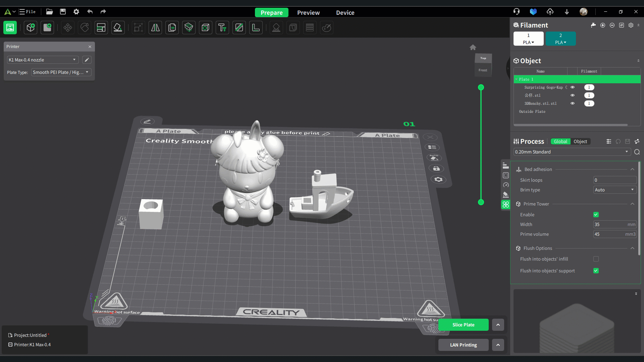Open the Brim type dropdown
Viewport: 644px width, 362px height.
[614, 190]
